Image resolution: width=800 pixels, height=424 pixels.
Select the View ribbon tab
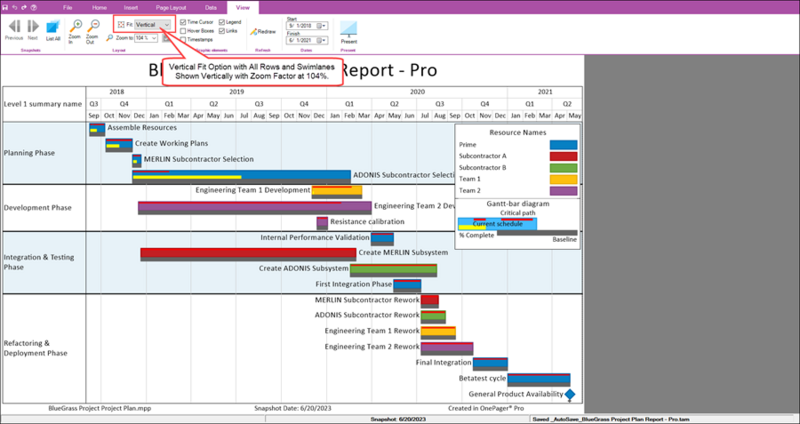(x=243, y=8)
